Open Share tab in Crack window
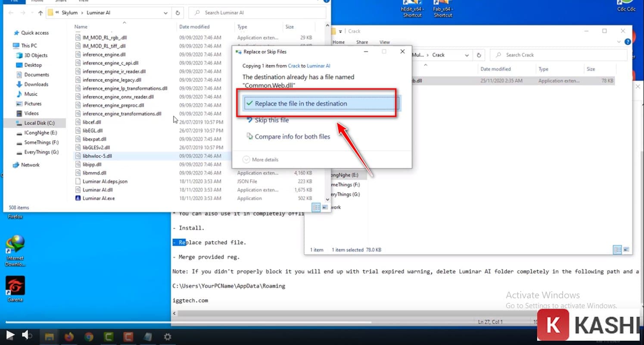This screenshot has width=644, height=345. tap(362, 42)
